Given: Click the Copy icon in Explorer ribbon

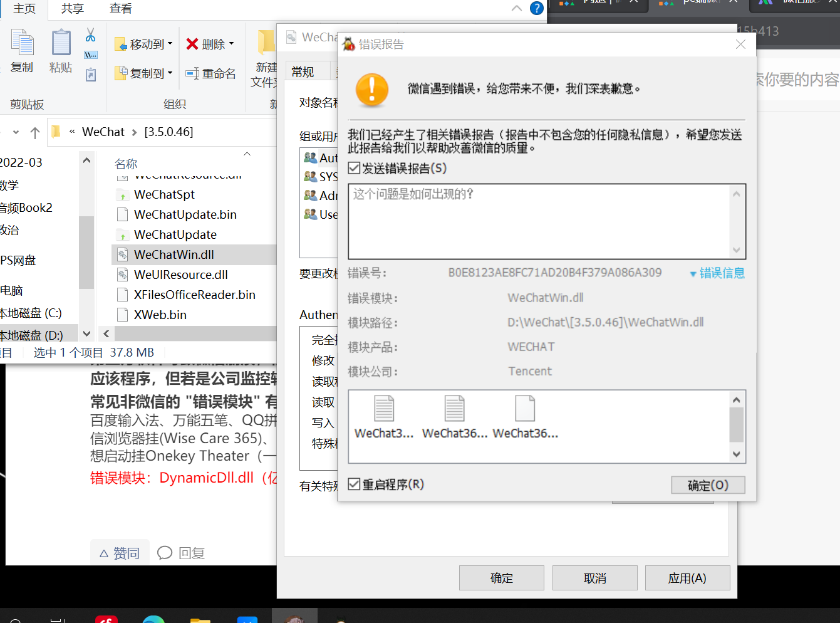Looking at the screenshot, I should [23, 43].
